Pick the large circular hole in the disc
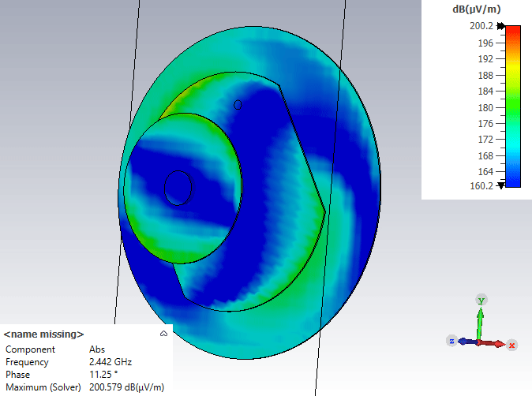The image size is (532, 396). click(178, 188)
